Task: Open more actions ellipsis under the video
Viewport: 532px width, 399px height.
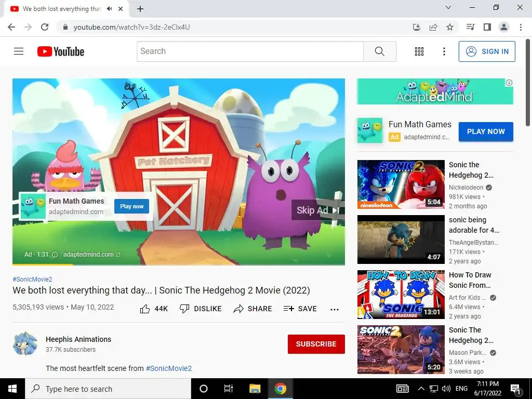Action: click(335, 310)
